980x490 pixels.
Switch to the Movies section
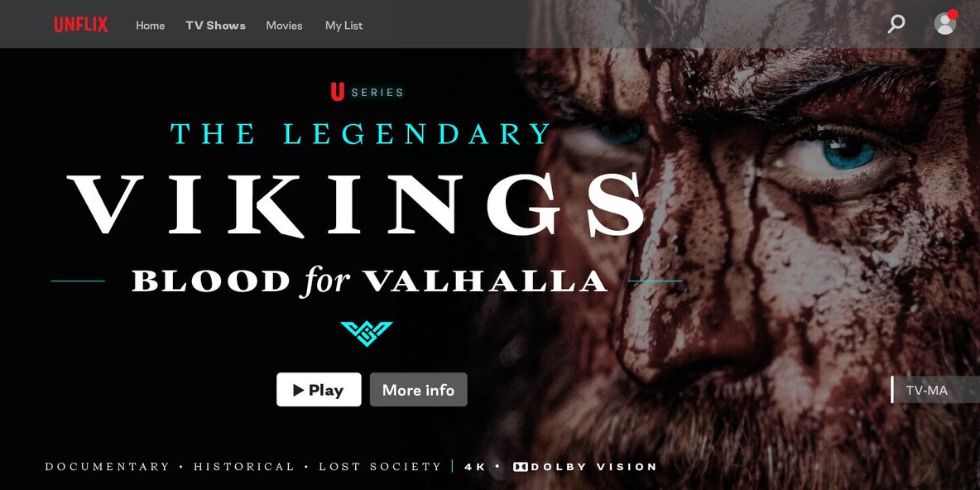tap(285, 26)
